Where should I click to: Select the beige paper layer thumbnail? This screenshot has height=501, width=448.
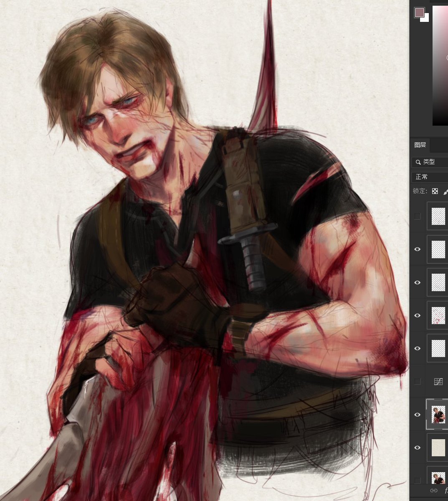pyautogui.click(x=438, y=448)
